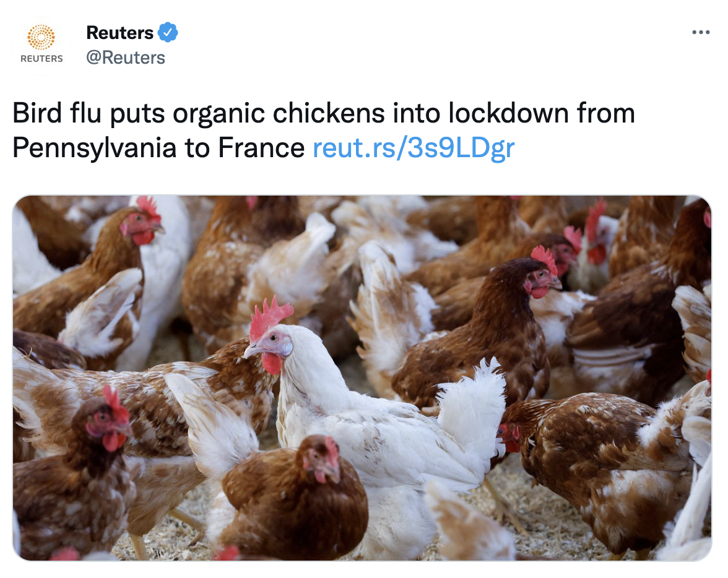Click the tweet text about bird flu
This screenshot has width=728, height=578.
coord(324,131)
